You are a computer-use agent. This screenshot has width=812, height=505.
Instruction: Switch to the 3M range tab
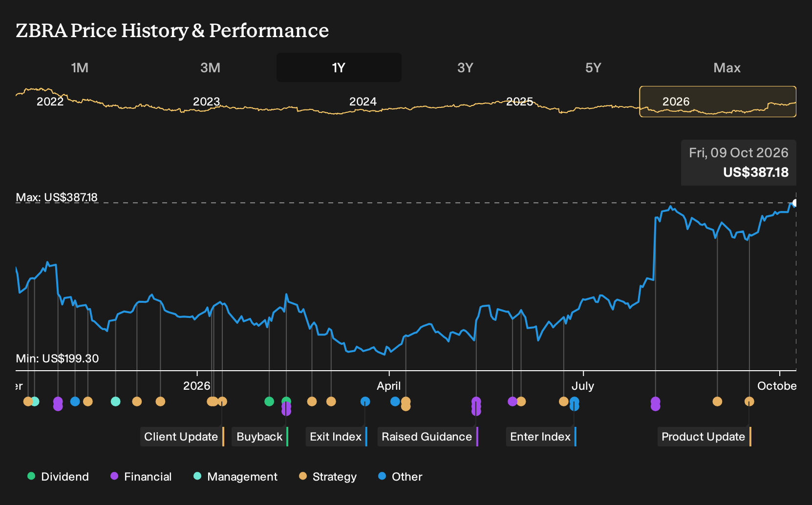pos(210,67)
